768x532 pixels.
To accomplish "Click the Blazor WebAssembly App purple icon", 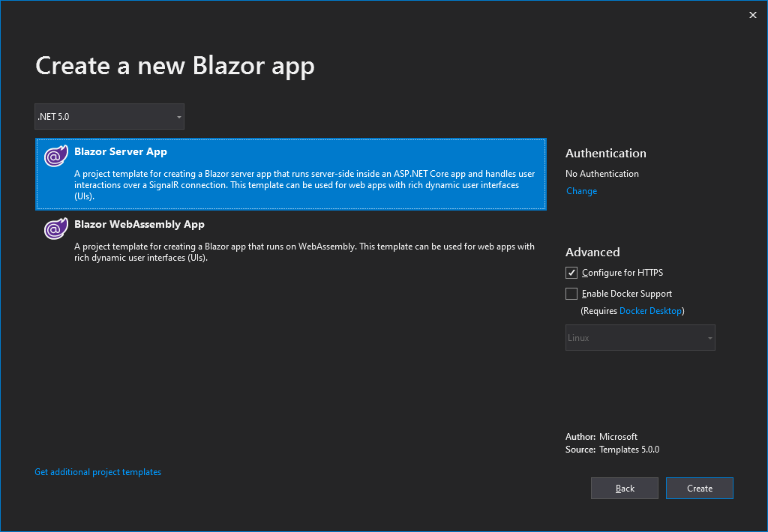I will pyautogui.click(x=55, y=229).
